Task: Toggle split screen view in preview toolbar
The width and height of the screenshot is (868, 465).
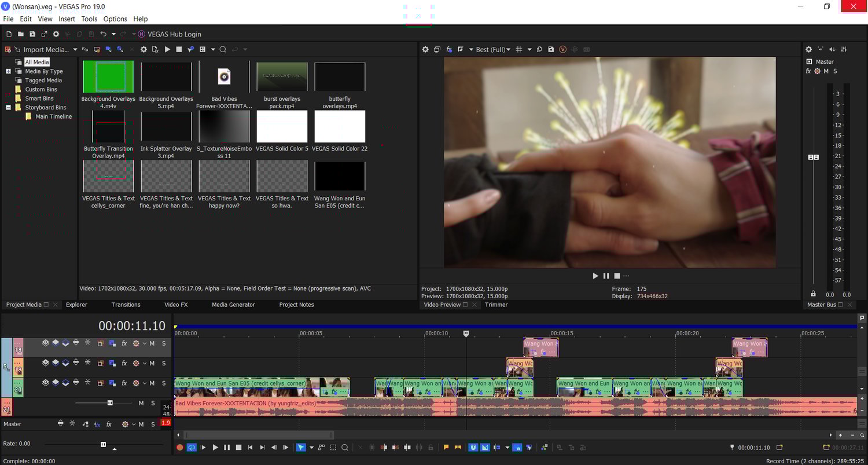Action: tap(461, 50)
